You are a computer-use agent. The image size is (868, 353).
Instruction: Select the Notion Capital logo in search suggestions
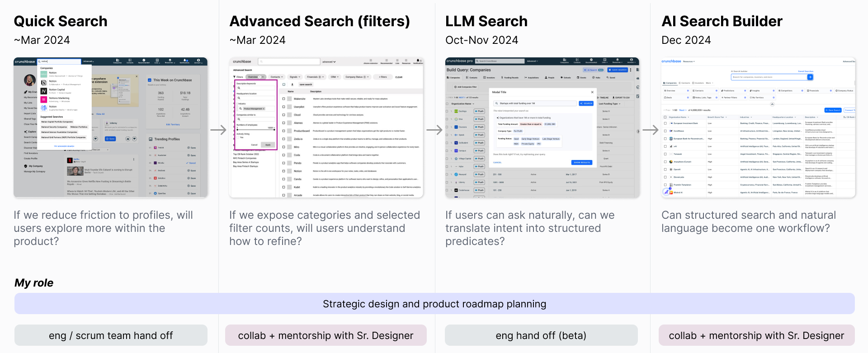[44, 91]
